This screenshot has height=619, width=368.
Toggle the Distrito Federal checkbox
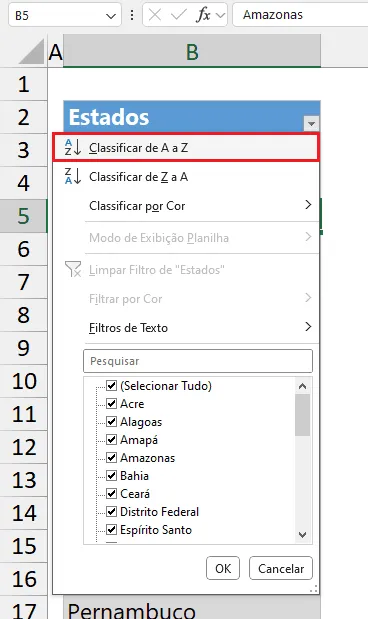[x=112, y=512]
